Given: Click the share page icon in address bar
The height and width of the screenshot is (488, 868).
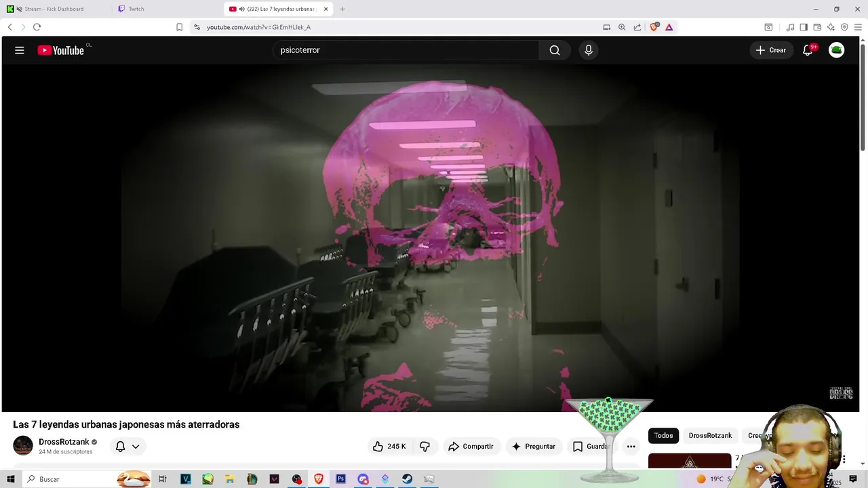Looking at the screenshot, I should [637, 27].
